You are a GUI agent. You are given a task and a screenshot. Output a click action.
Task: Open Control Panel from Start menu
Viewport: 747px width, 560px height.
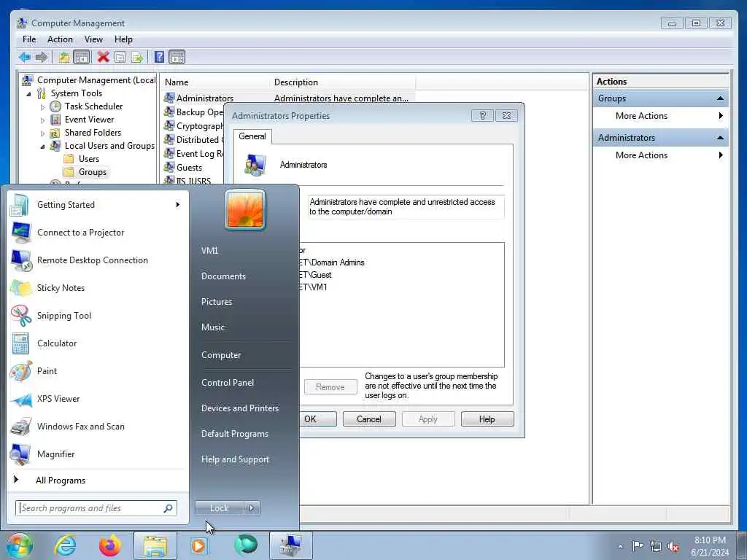[228, 383]
